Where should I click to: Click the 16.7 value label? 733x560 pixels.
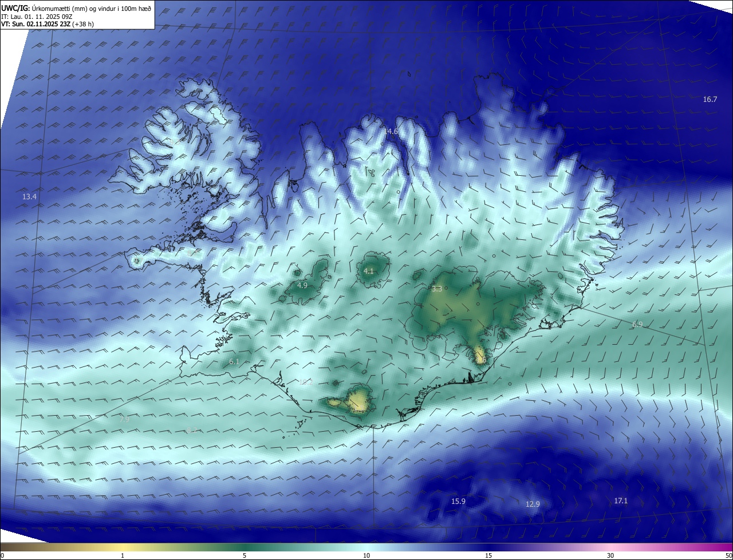coord(710,100)
